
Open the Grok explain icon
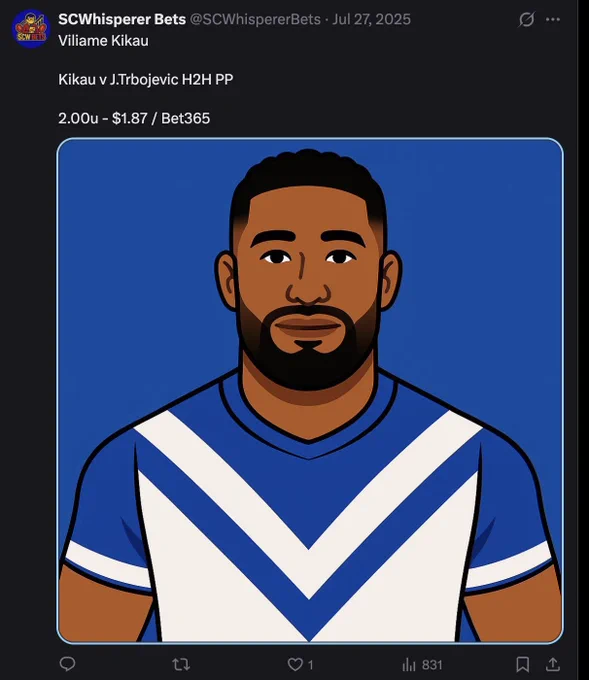tap(527, 19)
